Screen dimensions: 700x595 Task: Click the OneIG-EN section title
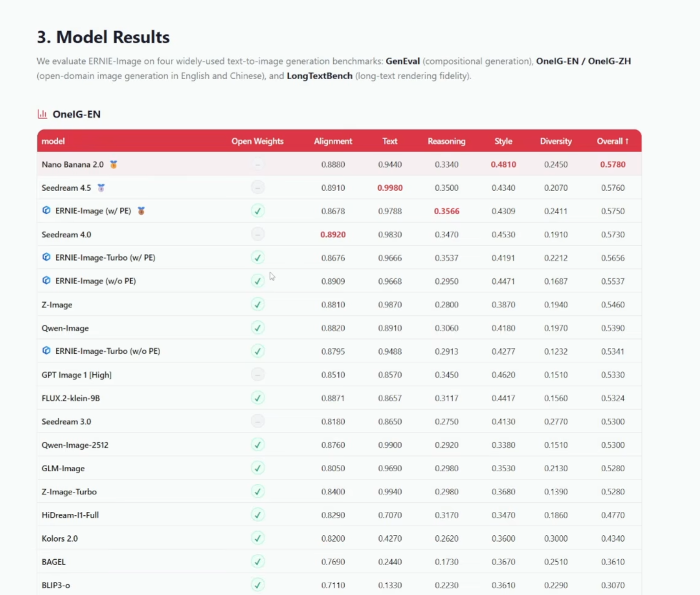[x=77, y=114]
